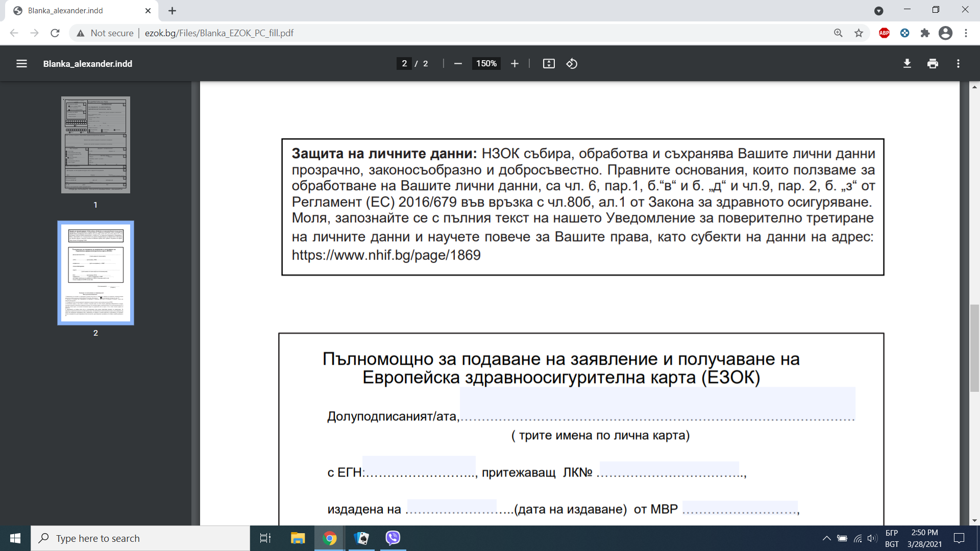The image size is (980, 551).
Task: Click the fit to page icon
Action: (549, 64)
